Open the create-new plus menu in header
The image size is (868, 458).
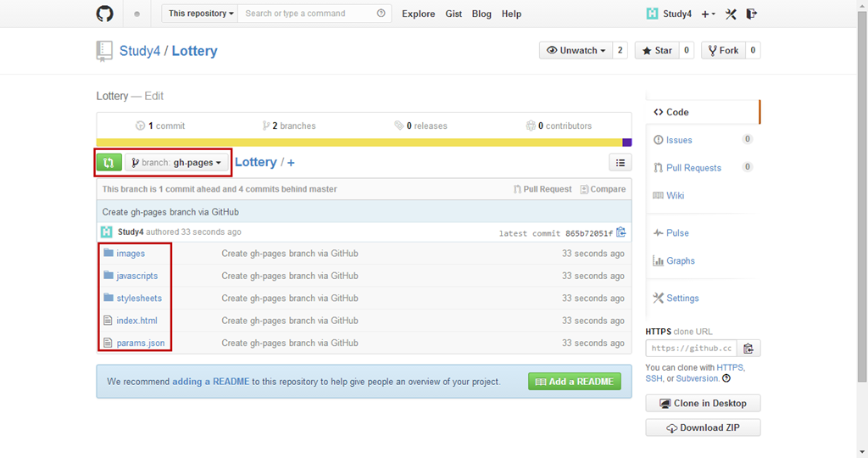pos(708,14)
